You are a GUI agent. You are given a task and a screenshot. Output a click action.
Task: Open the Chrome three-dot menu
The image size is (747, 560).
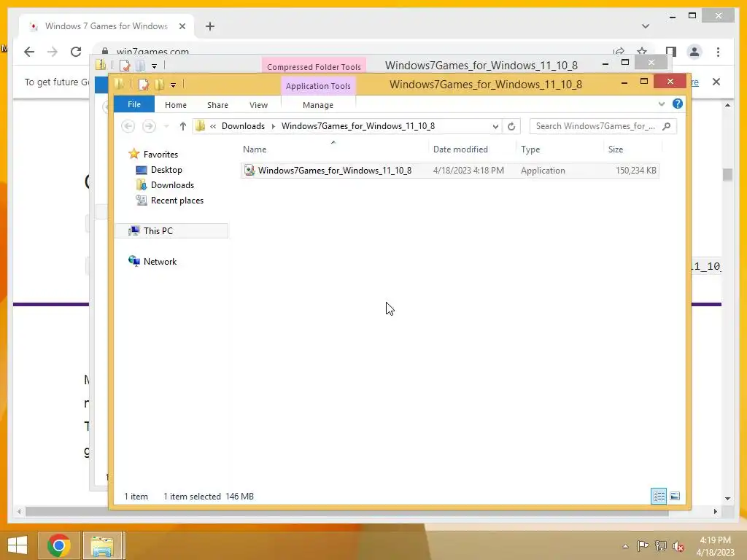pyautogui.click(x=718, y=52)
